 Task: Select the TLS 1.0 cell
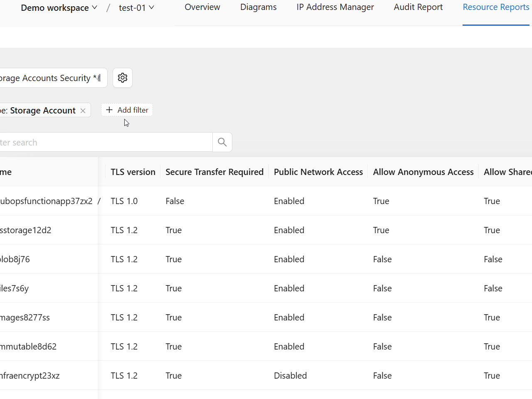pos(124,201)
